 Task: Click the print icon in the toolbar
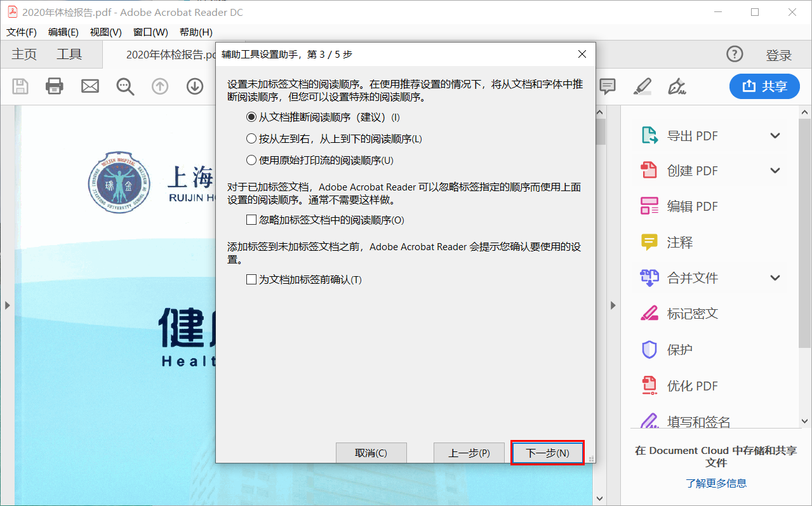tap(55, 86)
